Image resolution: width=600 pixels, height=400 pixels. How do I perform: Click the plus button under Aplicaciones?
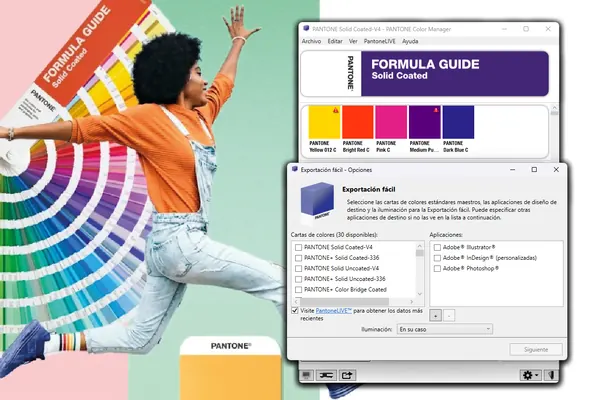435,316
